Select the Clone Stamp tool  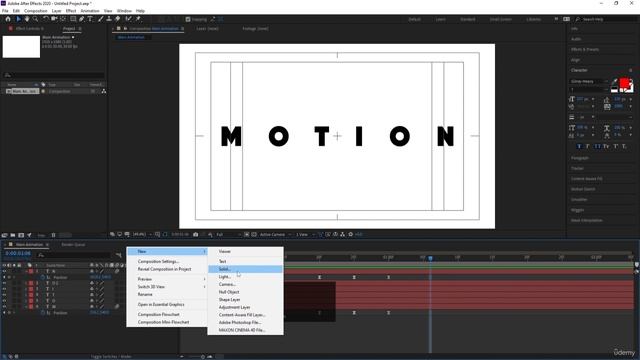(109, 19)
